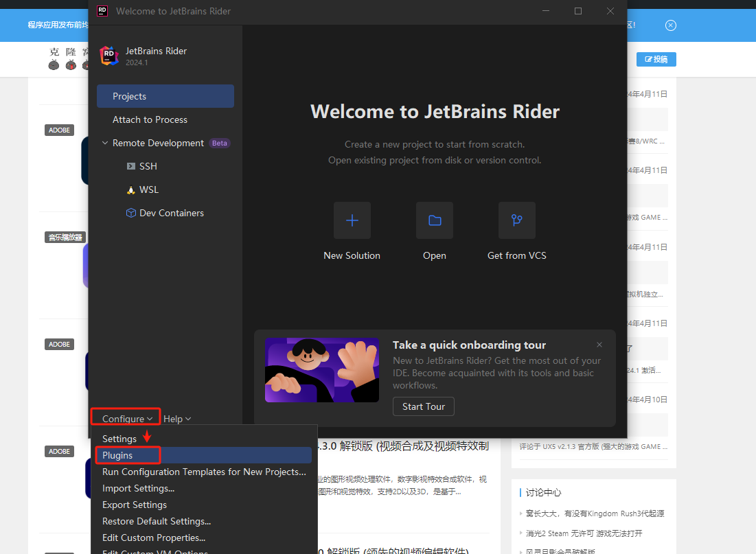
Task: Open the UX5 v2.1.3 comment link
Action: [593, 446]
